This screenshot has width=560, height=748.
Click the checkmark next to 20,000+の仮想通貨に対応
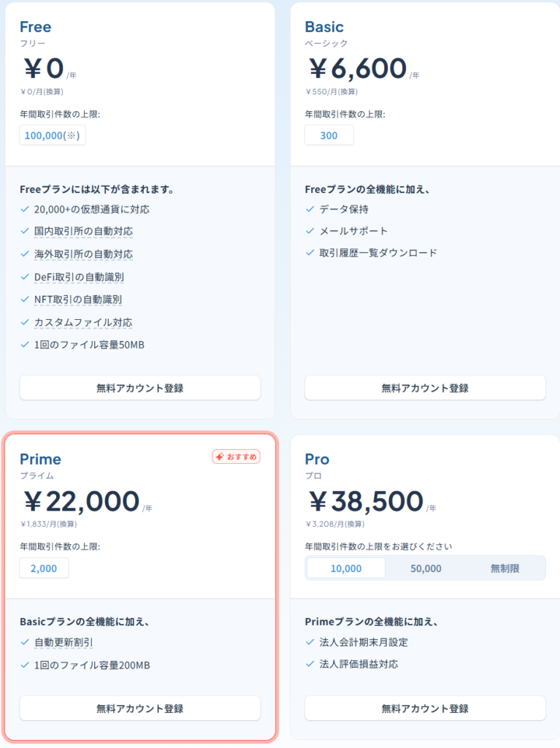click(25, 209)
